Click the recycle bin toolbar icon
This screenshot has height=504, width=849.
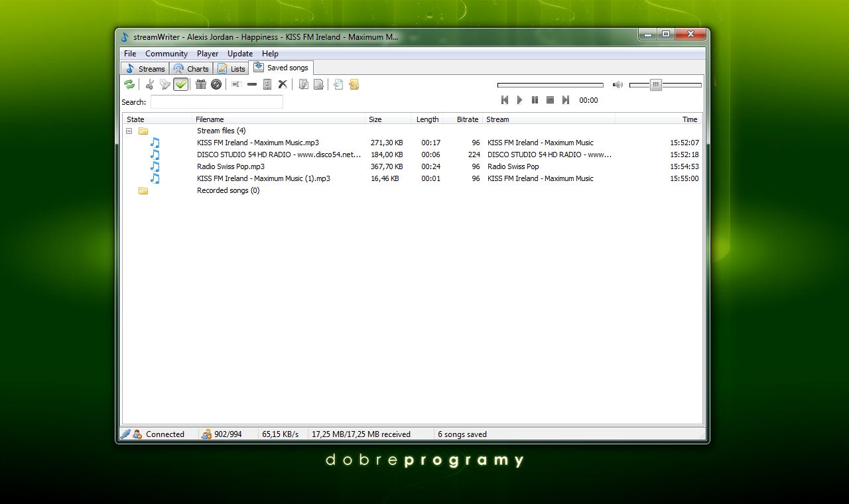267,84
